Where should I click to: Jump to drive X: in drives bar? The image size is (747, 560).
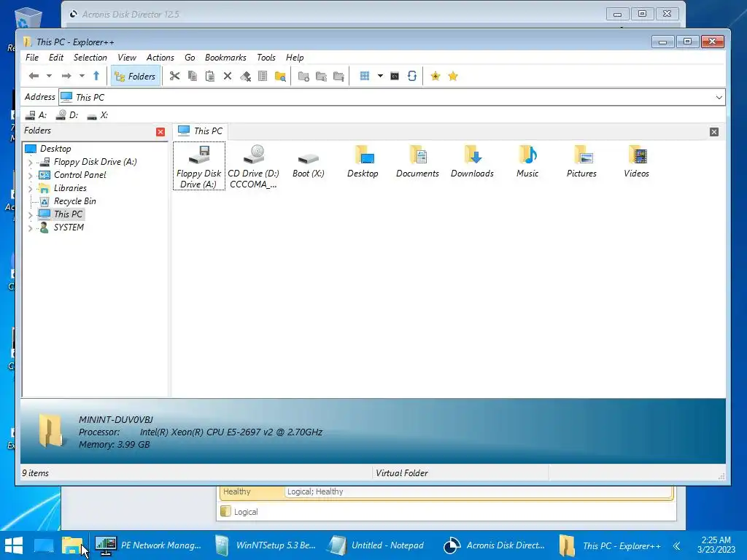point(98,114)
